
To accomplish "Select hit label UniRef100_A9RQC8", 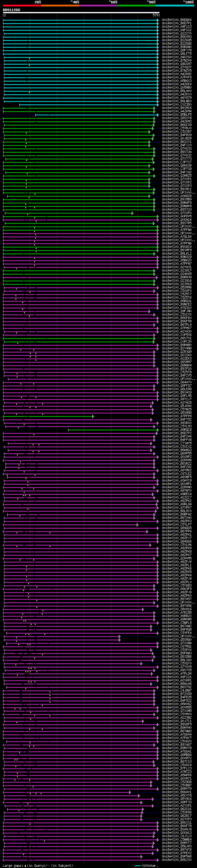I will coord(177,430).
